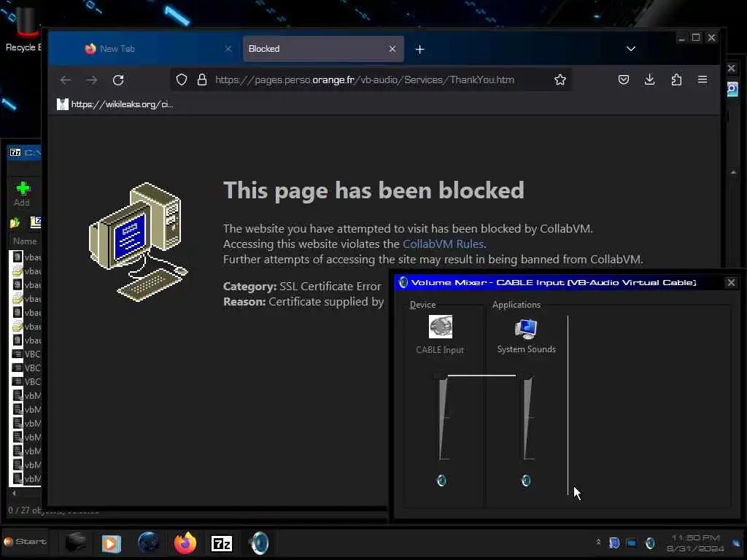Bookmark this page with the star icon

(560, 79)
